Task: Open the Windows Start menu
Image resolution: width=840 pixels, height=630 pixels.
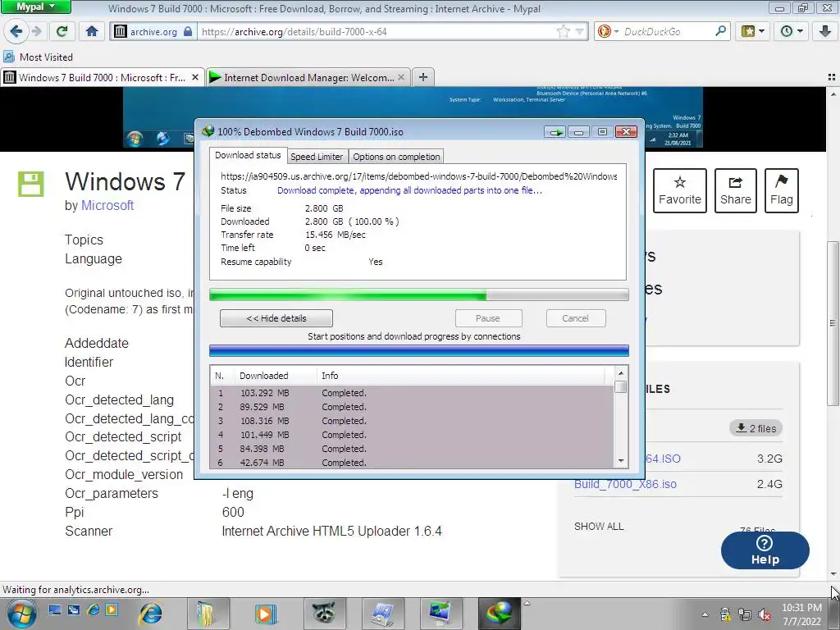Action: (x=22, y=614)
